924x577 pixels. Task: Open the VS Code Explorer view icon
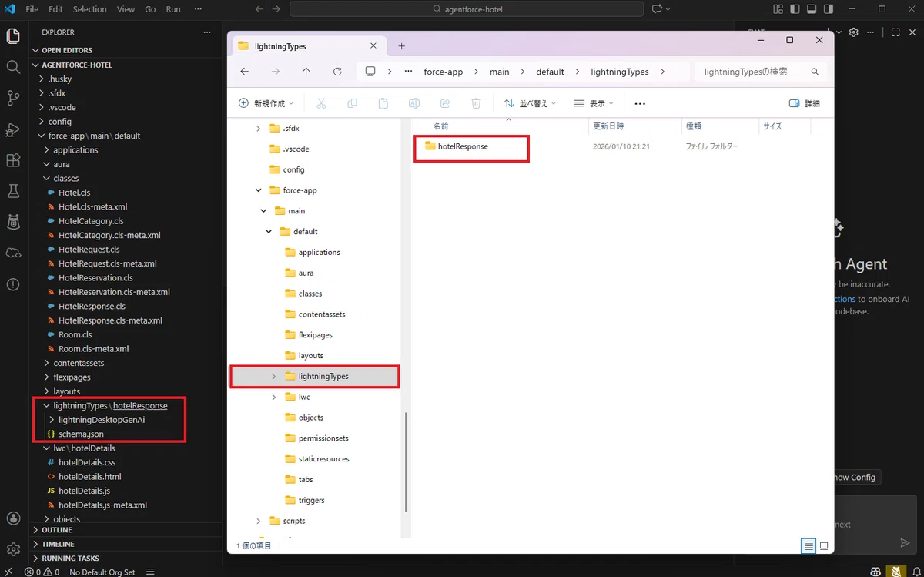click(13, 36)
